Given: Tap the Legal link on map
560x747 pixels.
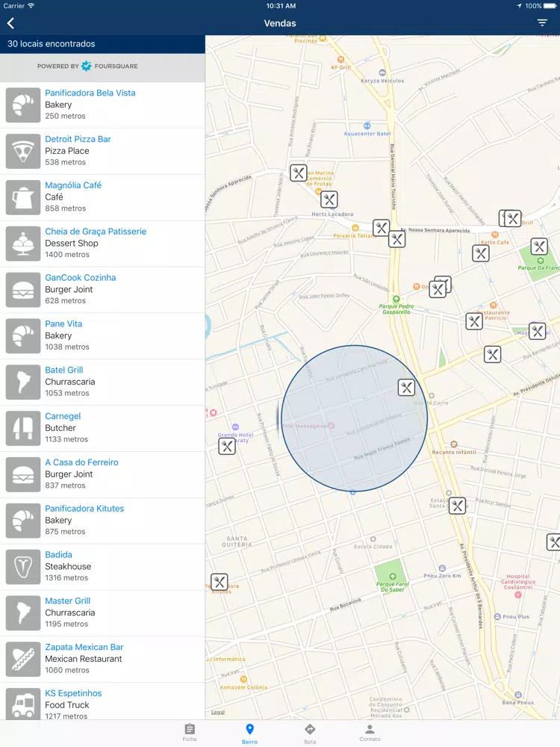Looking at the screenshot, I should (x=217, y=712).
